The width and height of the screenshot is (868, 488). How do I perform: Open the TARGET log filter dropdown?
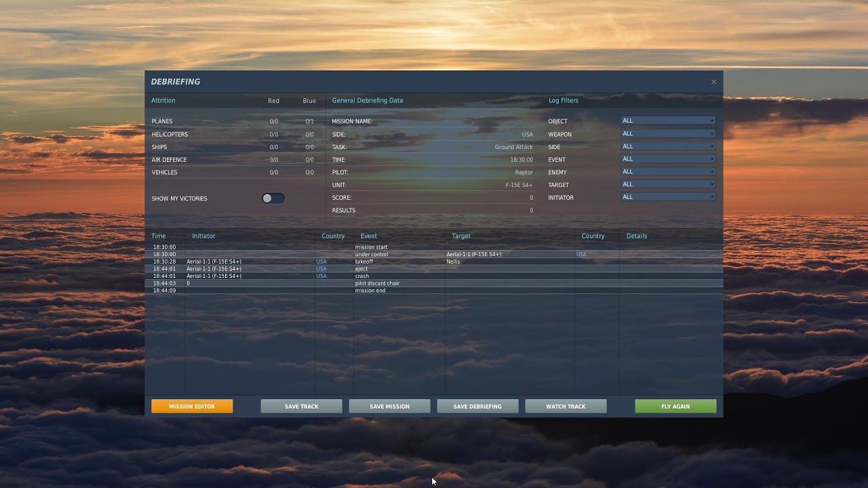pos(668,184)
